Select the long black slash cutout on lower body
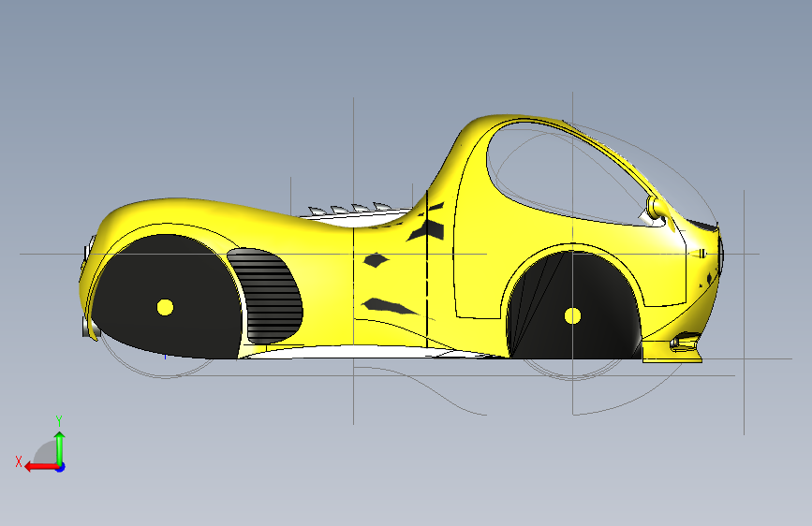The width and height of the screenshot is (812, 526). 389,306
